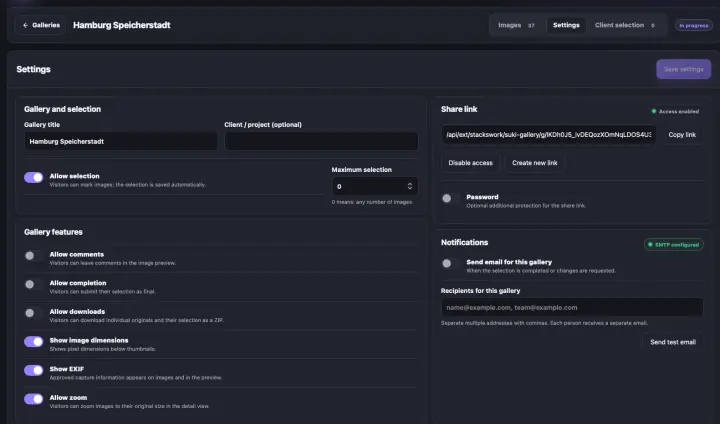
Task: Click Create new link button
Action: tap(534, 163)
